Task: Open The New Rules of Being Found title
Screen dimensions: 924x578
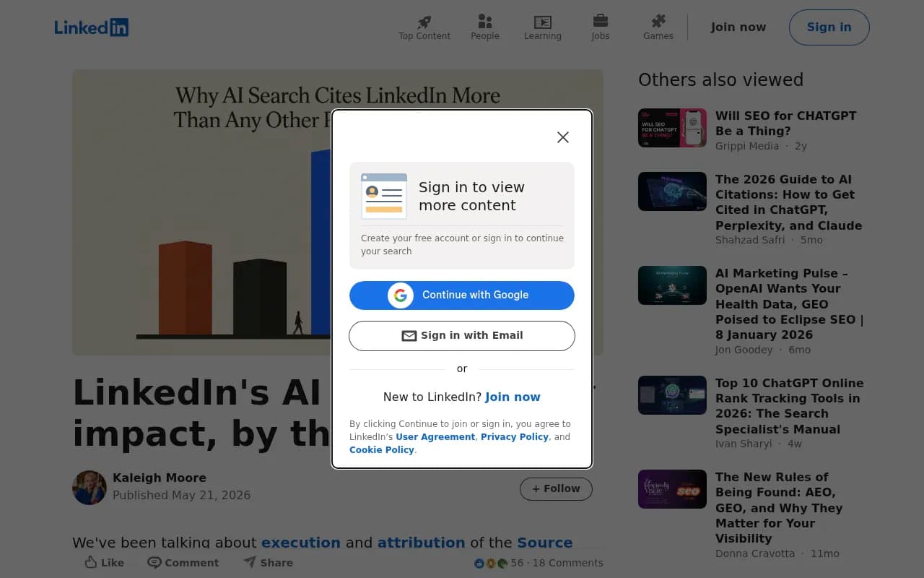Action: tap(779, 508)
